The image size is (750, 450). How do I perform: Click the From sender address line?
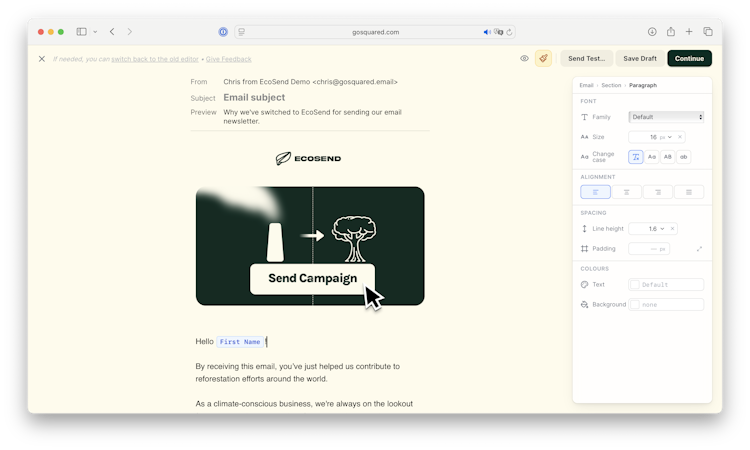tap(310, 82)
